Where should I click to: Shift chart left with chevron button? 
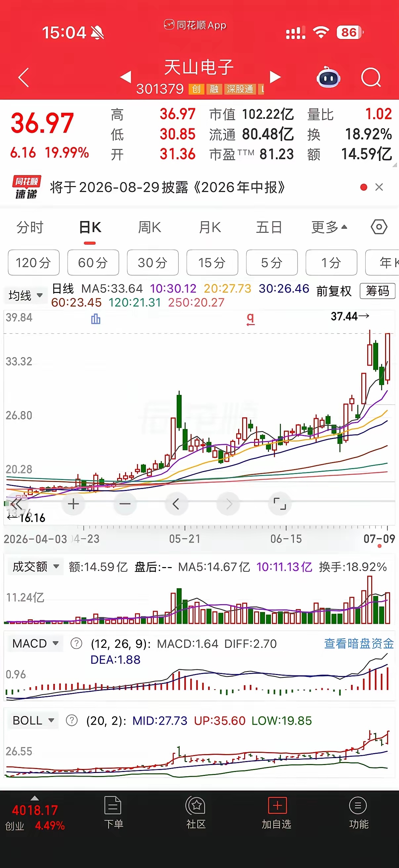[176, 504]
